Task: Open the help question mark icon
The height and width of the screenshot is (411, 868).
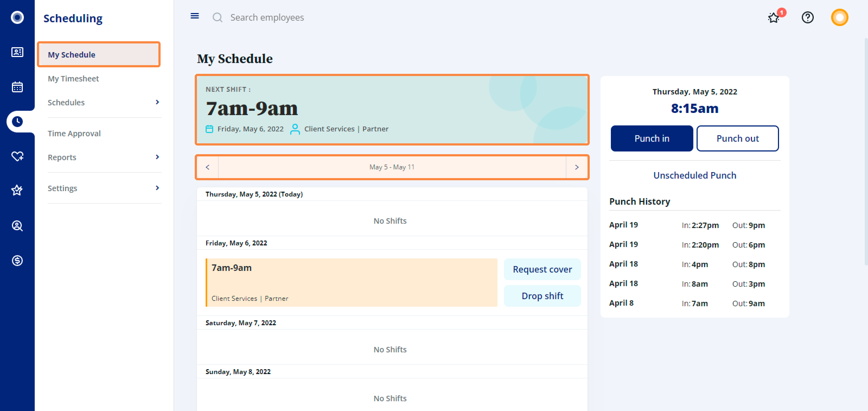Action: (808, 17)
